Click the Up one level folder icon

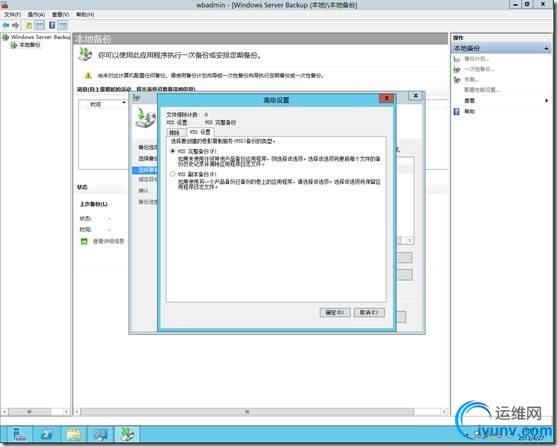[x=28, y=25]
